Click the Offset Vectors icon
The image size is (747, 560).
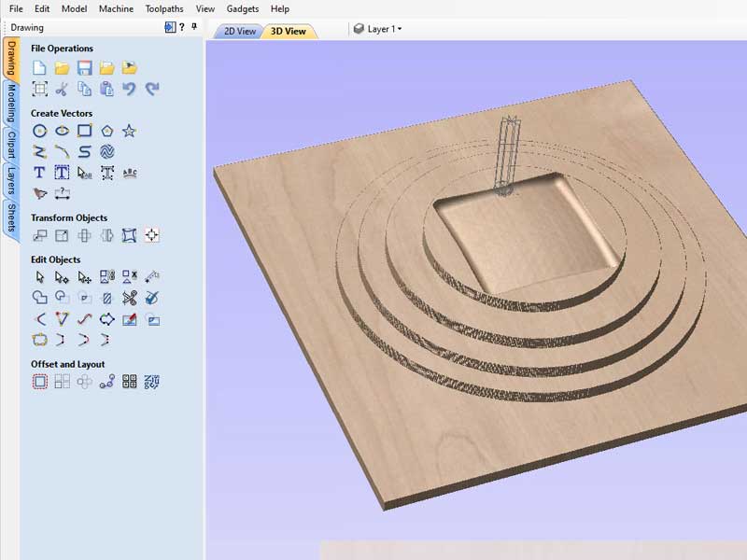pyautogui.click(x=39, y=382)
